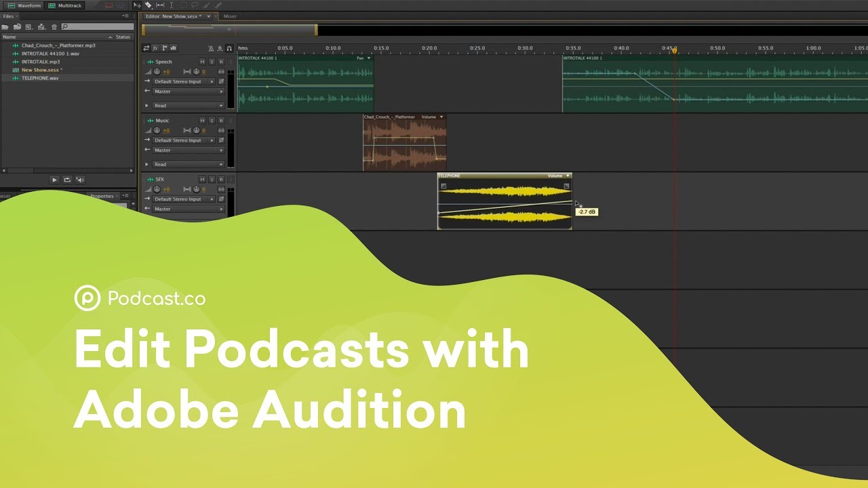Toggle polarity reverse on Speech track
The image size is (868, 488).
click(221, 81)
